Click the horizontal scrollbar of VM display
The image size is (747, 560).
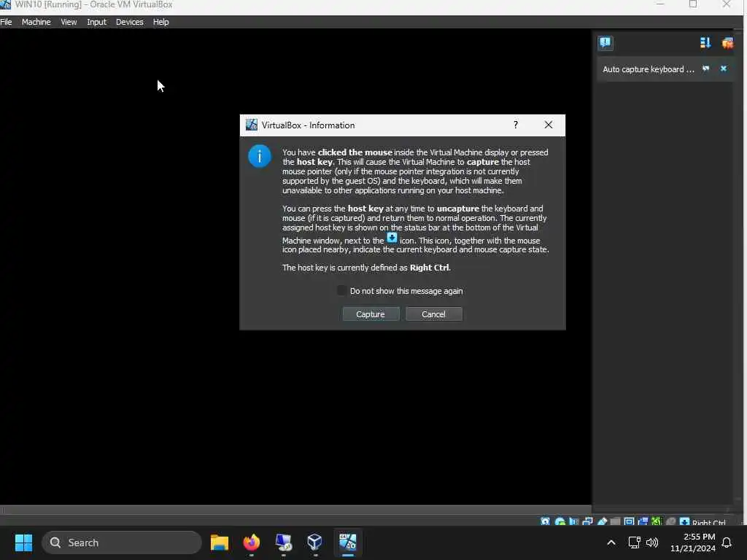295,510
